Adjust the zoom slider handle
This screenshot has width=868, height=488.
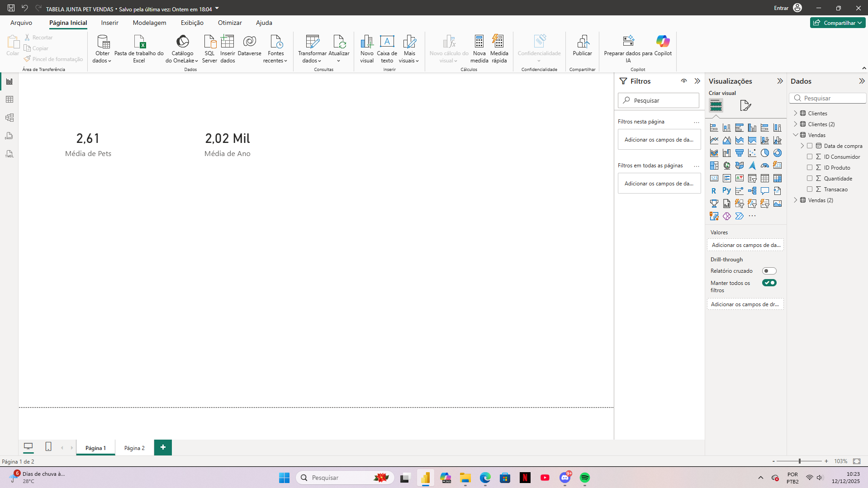pyautogui.click(x=800, y=461)
